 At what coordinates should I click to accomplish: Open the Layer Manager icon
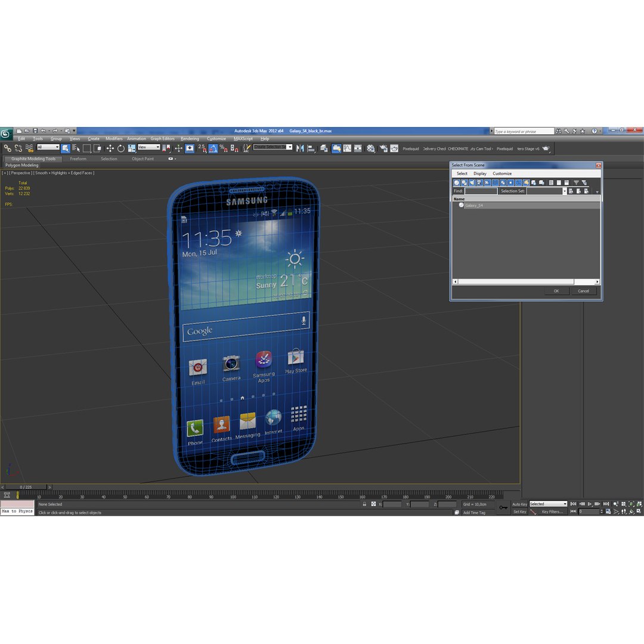pos(324,148)
